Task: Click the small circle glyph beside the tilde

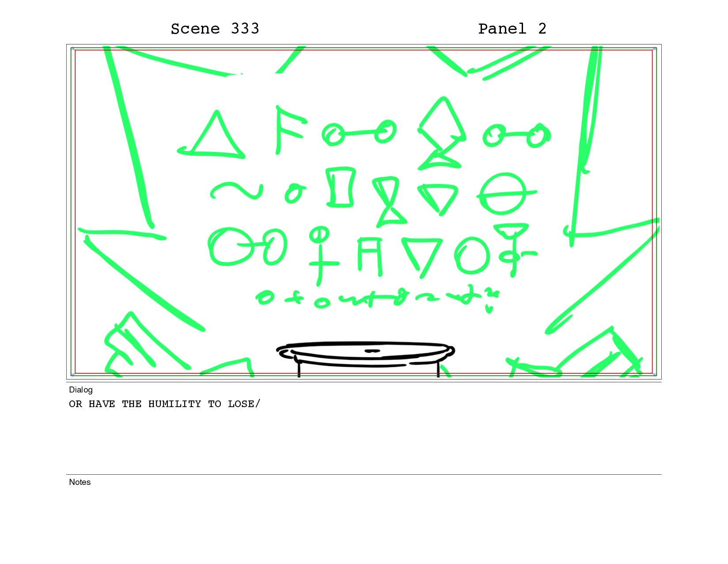Action: coord(295,193)
